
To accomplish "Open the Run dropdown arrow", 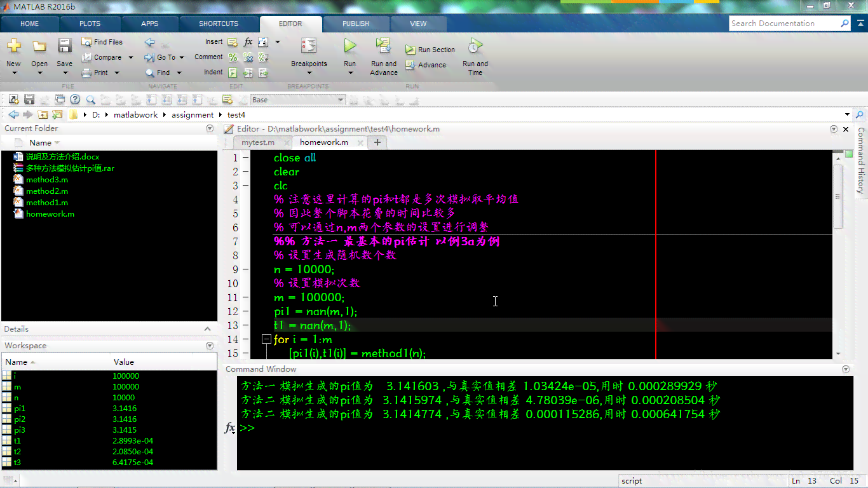I will pos(350,72).
